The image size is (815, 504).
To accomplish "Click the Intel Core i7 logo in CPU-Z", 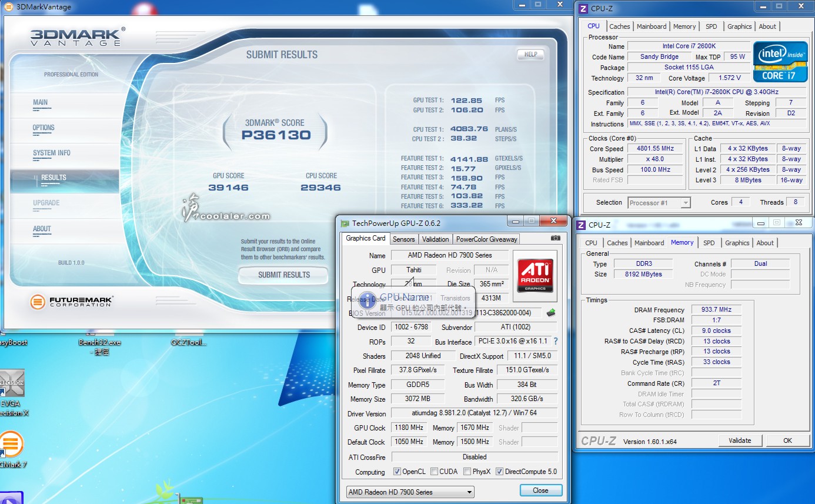I will point(780,61).
